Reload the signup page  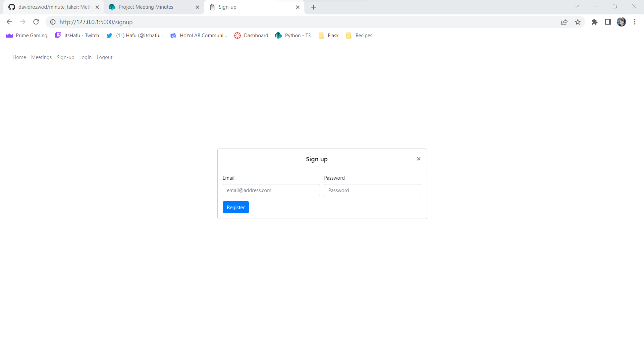(x=36, y=22)
